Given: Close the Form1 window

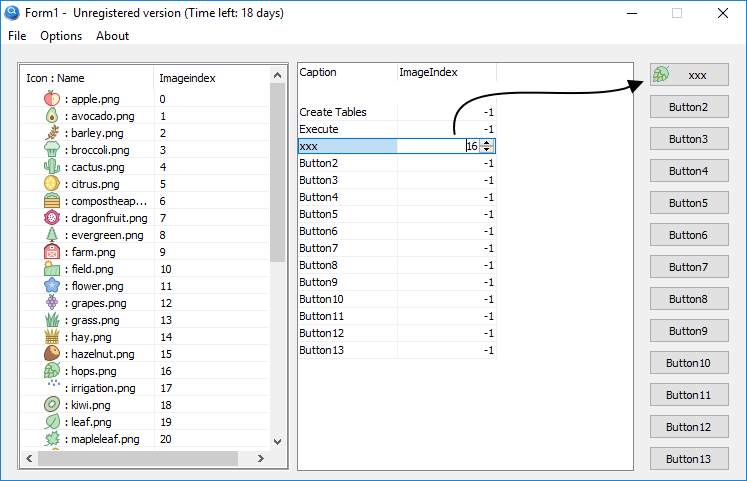Looking at the screenshot, I should pyautogui.click(x=723, y=13).
